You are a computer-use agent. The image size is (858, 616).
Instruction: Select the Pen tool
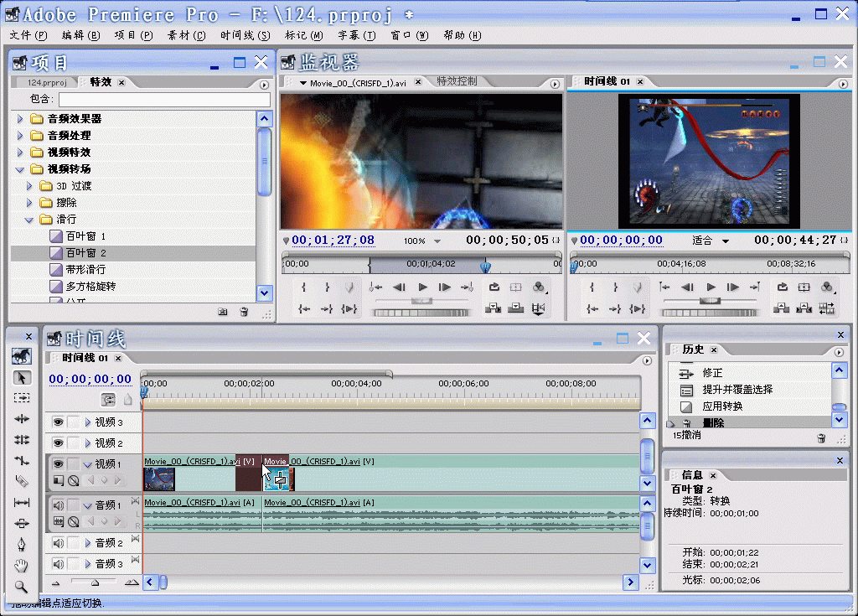pyautogui.click(x=21, y=544)
